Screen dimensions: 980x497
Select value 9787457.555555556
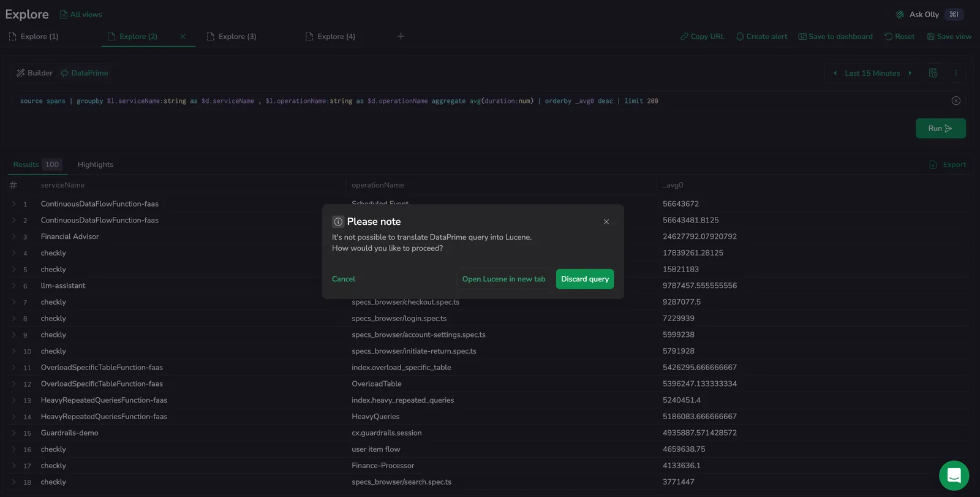(x=699, y=286)
